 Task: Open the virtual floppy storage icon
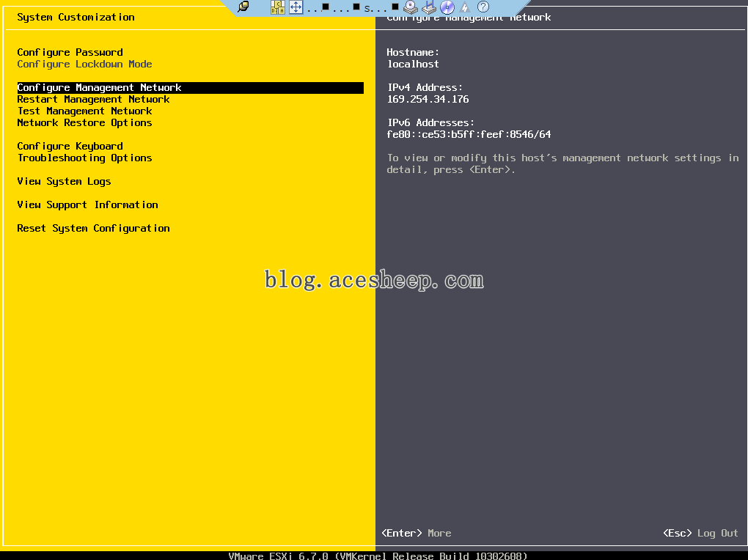coord(411,7)
